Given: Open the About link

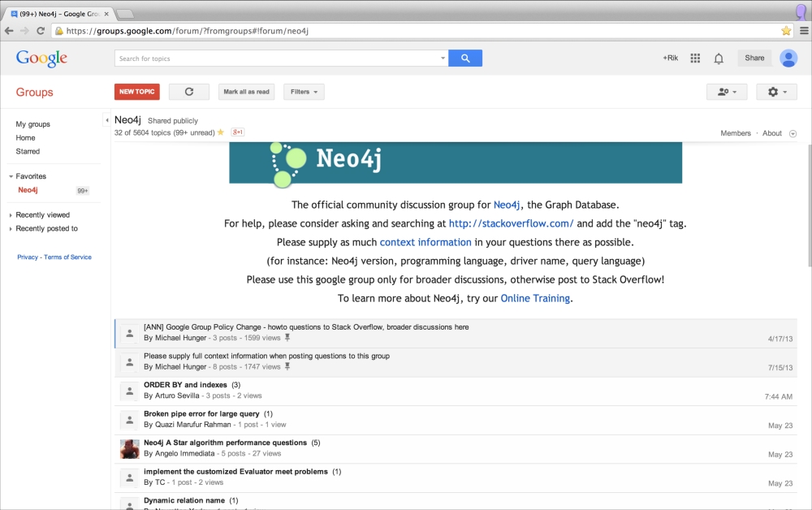Looking at the screenshot, I should pyautogui.click(x=771, y=133).
